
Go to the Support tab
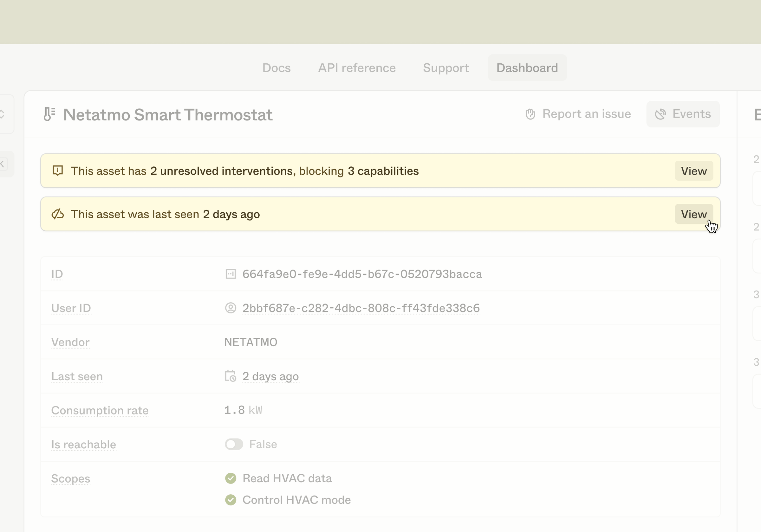(446, 68)
